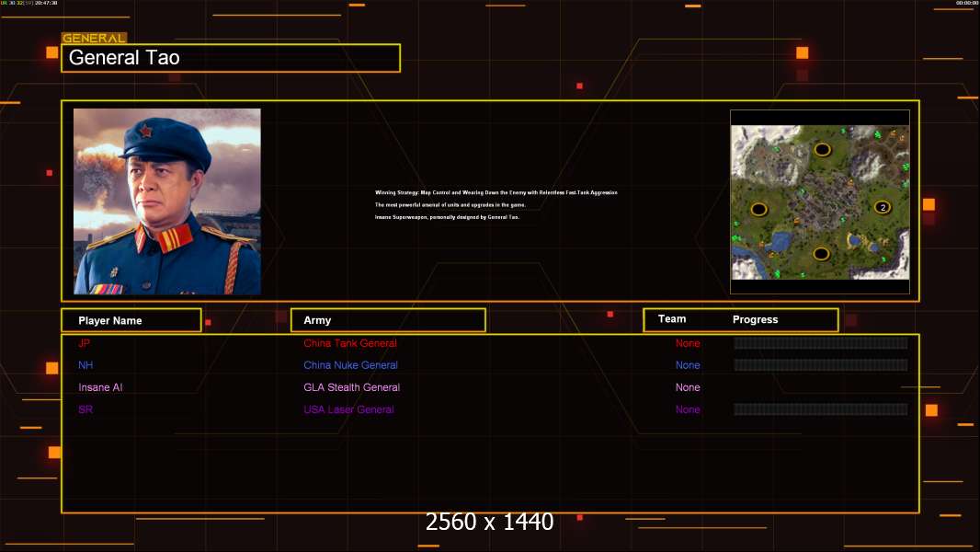Viewport: 980px width, 552px height.
Task: Select player JP in the list
Action: [85, 343]
